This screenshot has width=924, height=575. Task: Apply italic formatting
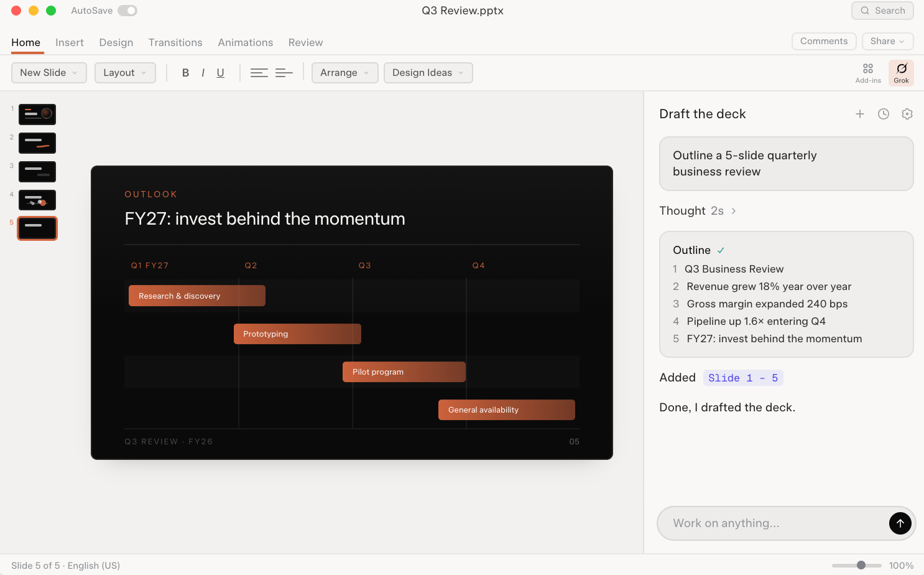tap(203, 73)
